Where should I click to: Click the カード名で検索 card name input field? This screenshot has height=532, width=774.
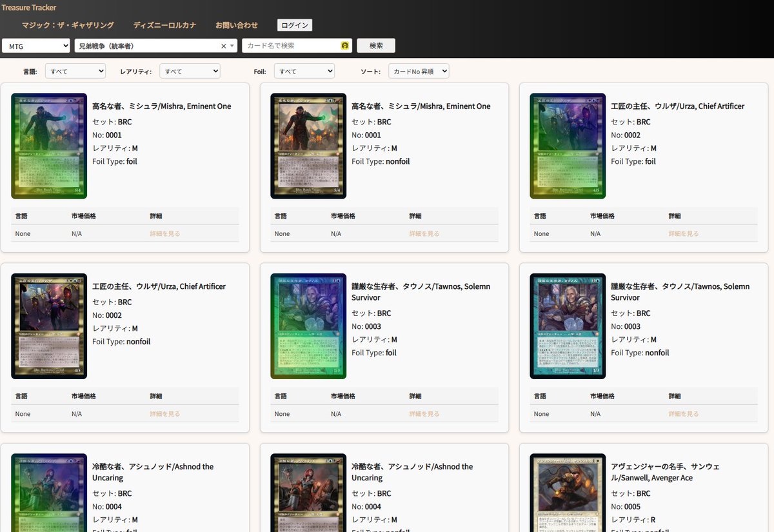click(290, 46)
